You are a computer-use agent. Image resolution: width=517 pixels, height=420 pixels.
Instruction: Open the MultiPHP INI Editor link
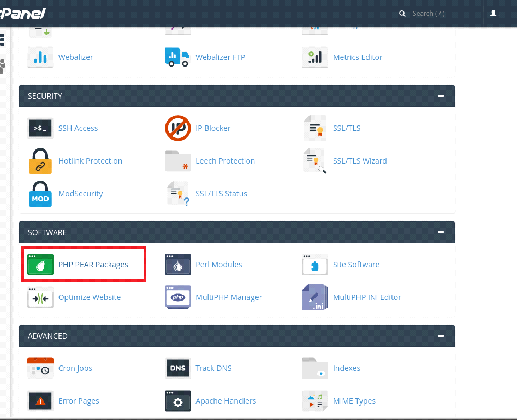coord(367,297)
